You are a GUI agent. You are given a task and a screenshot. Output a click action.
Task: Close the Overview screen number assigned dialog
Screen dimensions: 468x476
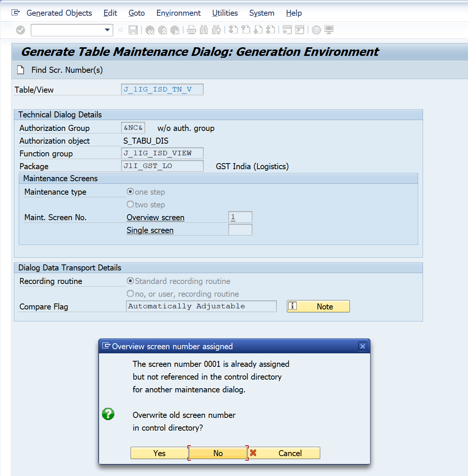tap(362, 346)
